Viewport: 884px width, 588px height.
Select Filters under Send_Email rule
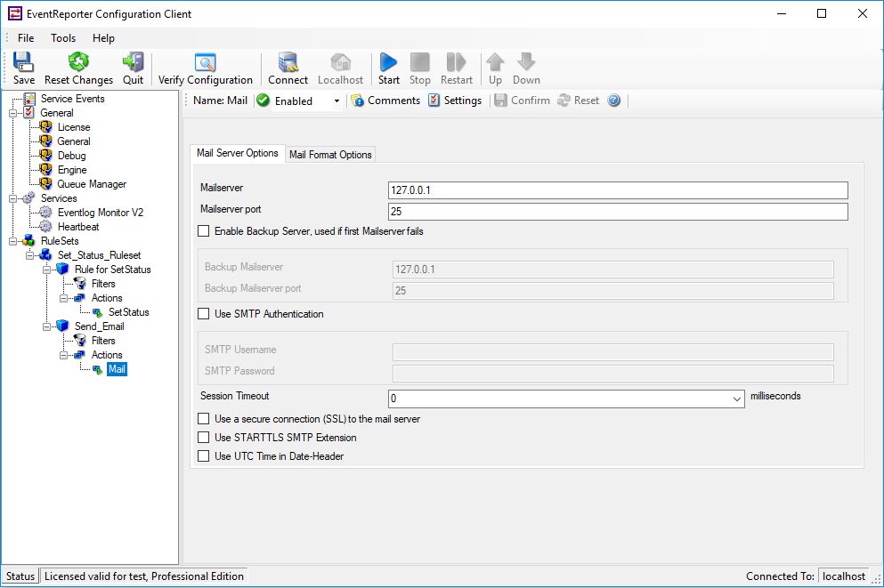tap(103, 341)
